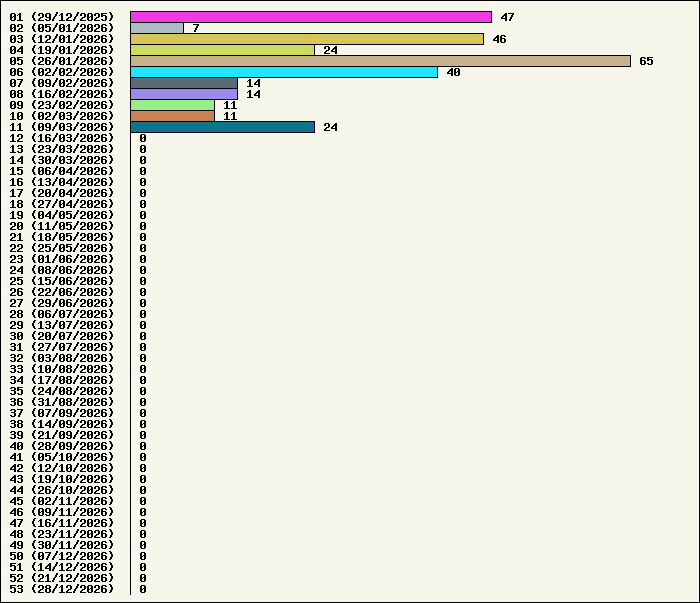Click the value 40 beside the cyan bar
Viewport: 700px width, 603px height.
click(453, 72)
